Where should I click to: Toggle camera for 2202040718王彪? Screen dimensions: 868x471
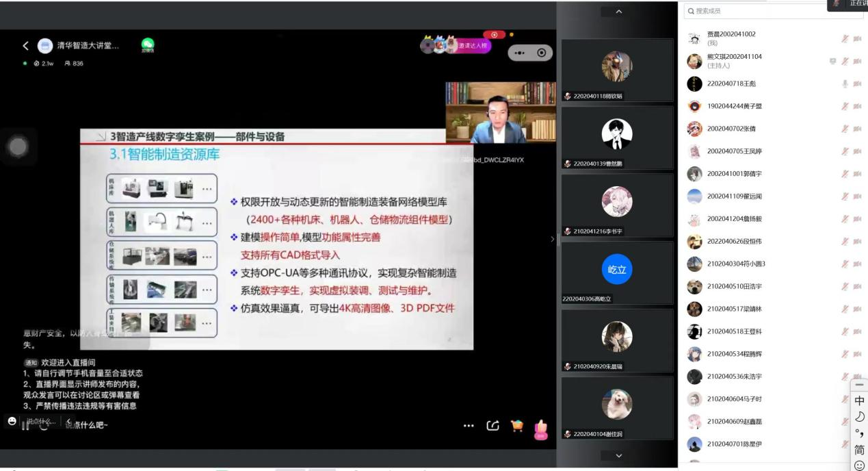858,84
